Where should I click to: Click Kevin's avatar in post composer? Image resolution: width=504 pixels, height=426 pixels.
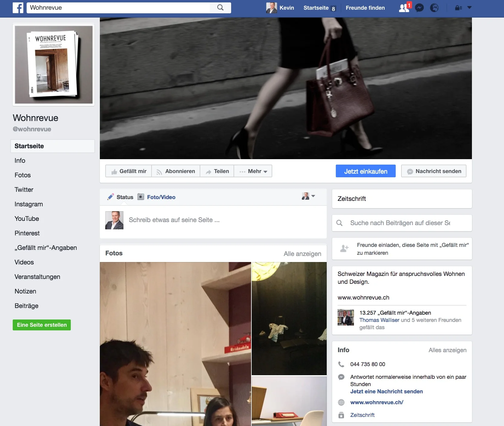[114, 220]
